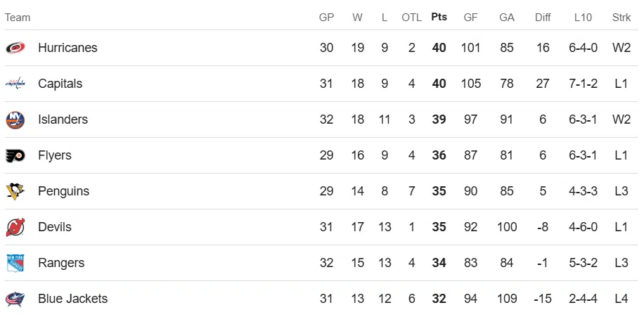Screen dimensions: 644x317
Task: Click the Team column header
Action: coord(18,17)
